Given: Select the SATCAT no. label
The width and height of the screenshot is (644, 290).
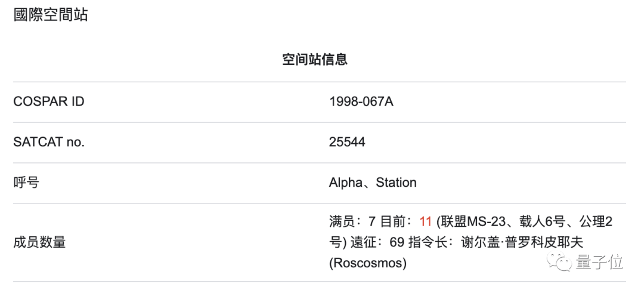Looking at the screenshot, I should (x=49, y=142).
